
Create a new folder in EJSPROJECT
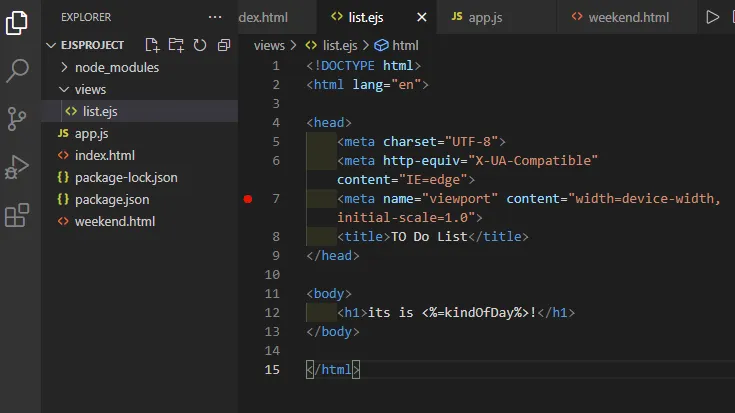176,45
